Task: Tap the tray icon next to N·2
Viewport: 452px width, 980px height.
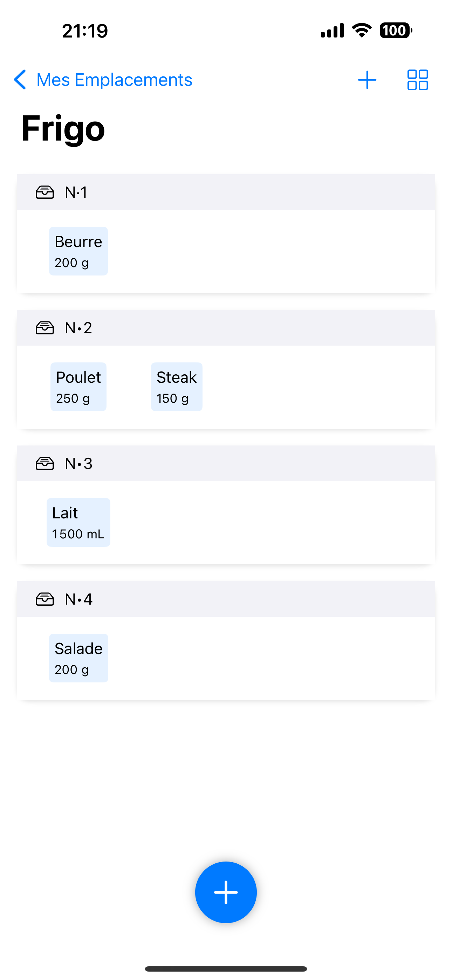Action: [44, 328]
